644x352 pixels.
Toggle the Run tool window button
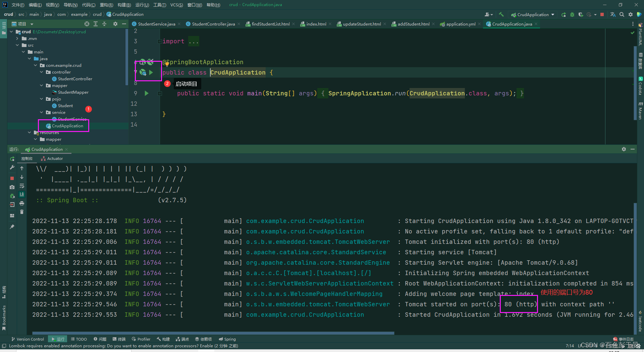coord(58,339)
